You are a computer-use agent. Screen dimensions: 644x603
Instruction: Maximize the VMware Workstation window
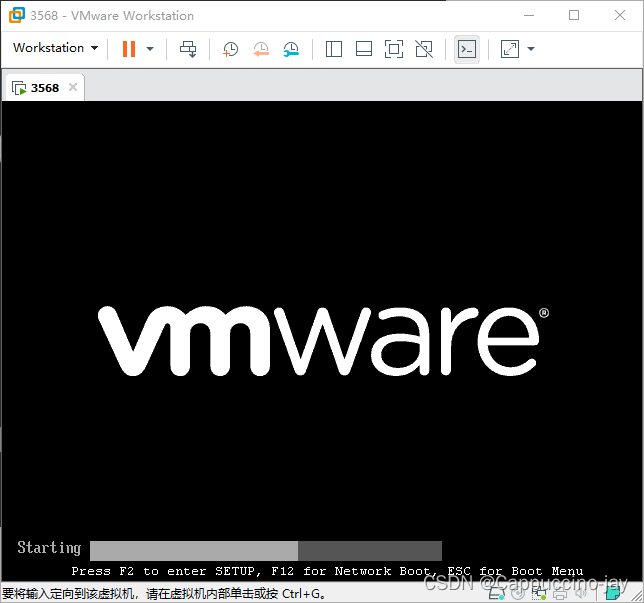click(x=574, y=15)
